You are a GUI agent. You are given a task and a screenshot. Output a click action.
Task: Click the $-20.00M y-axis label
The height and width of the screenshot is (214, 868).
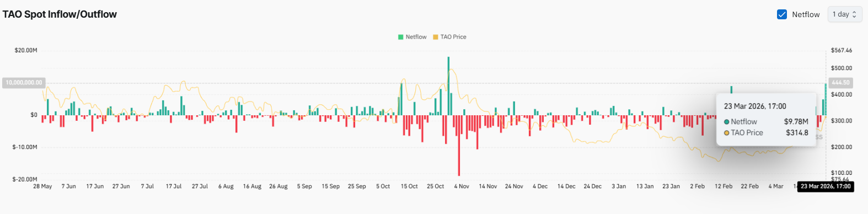click(25, 179)
